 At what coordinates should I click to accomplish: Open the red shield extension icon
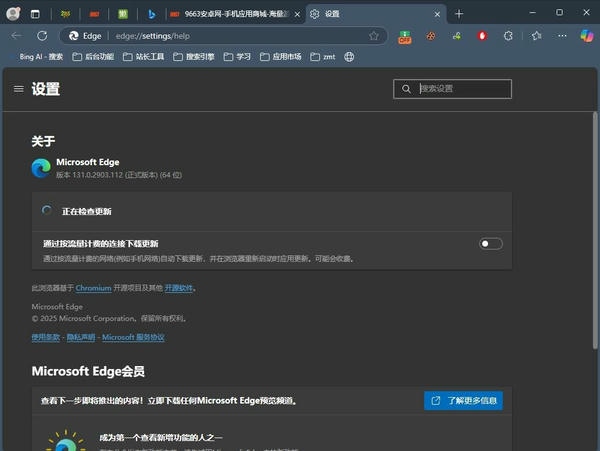[482, 36]
